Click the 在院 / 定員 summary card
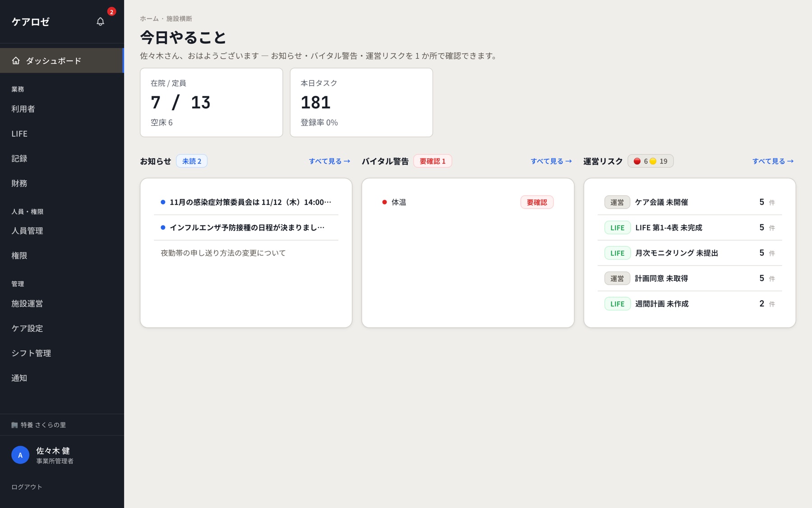Viewport: 812px width, 508px height. [x=212, y=103]
